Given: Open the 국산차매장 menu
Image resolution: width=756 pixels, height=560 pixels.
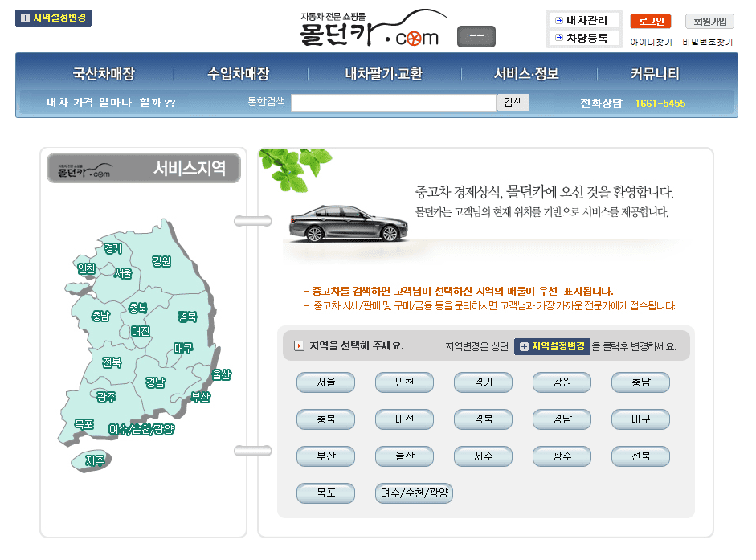Looking at the screenshot, I should [100, 72].
